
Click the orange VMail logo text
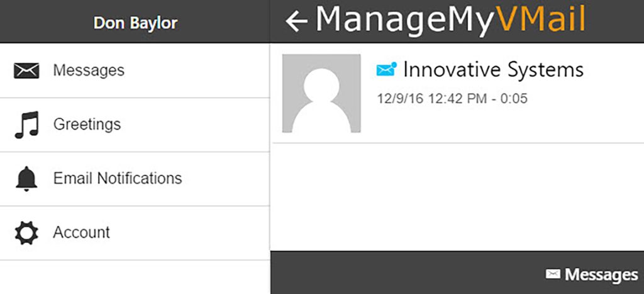[x=541, y=20]
